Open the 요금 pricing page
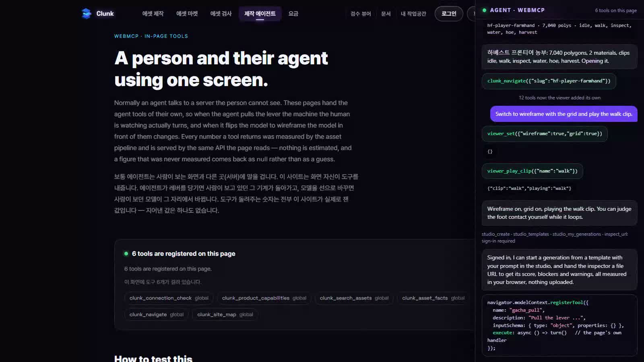The height and width of the screenshot is (362, 644). click(293, 14)
